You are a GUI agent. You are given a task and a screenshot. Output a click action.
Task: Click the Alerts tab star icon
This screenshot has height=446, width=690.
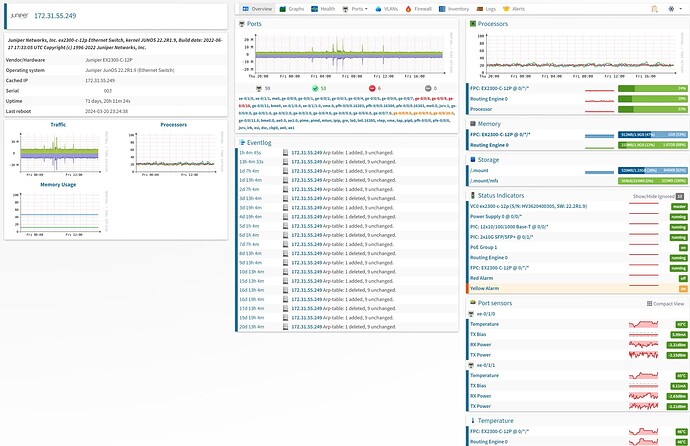[x=506, y=9]
